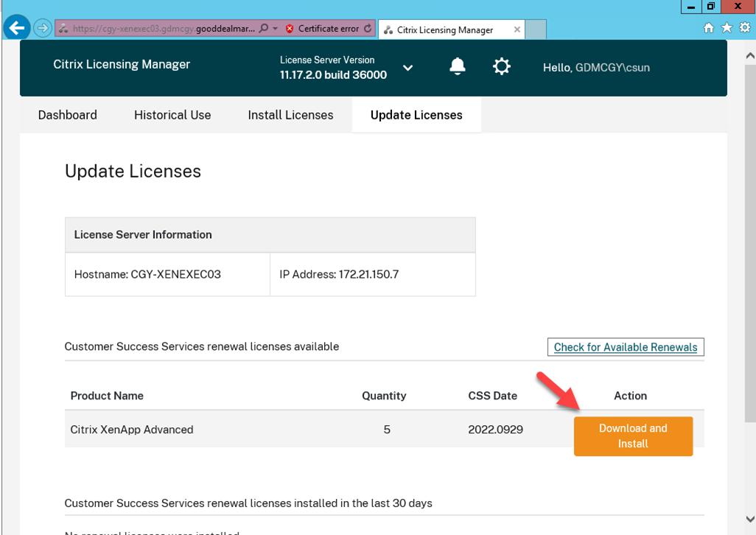Click the page scrollbar up arrow
The height and width of the screenshot is (535, 756).
pos(749,56)
